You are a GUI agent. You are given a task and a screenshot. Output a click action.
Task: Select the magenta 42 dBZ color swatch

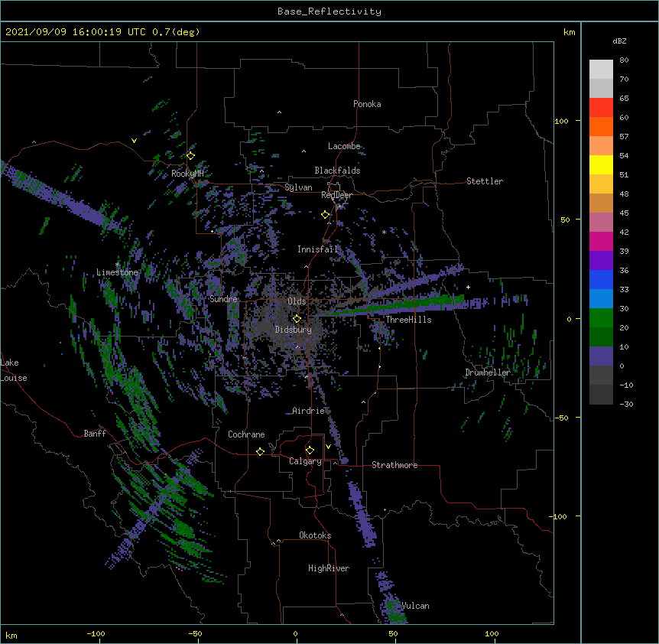pos(601,241)
